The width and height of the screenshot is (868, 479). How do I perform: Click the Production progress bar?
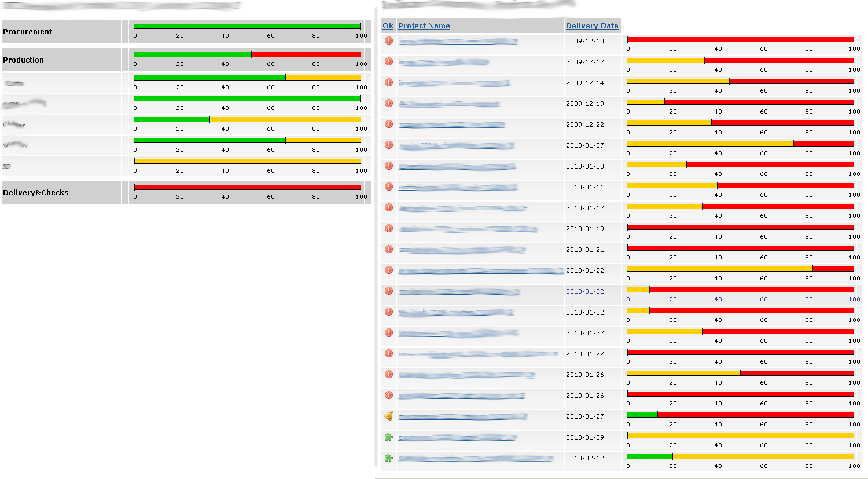[247, 54]
